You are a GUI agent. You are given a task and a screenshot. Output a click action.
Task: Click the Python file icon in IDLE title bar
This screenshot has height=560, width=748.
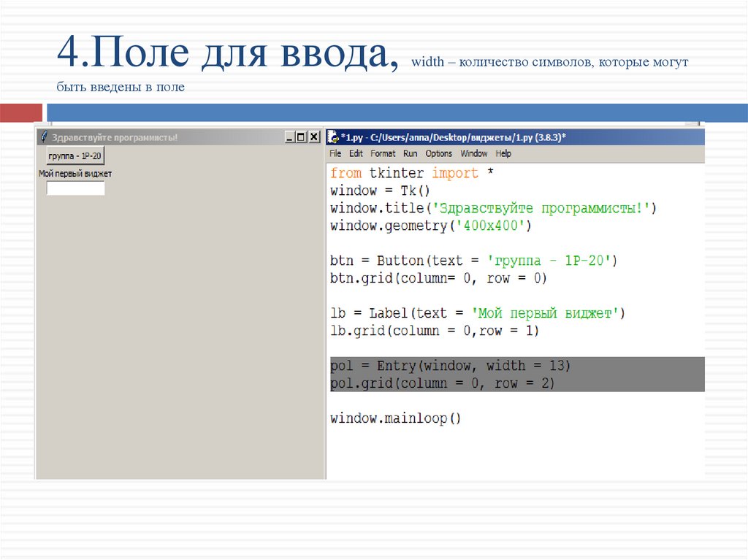(333, 137)
